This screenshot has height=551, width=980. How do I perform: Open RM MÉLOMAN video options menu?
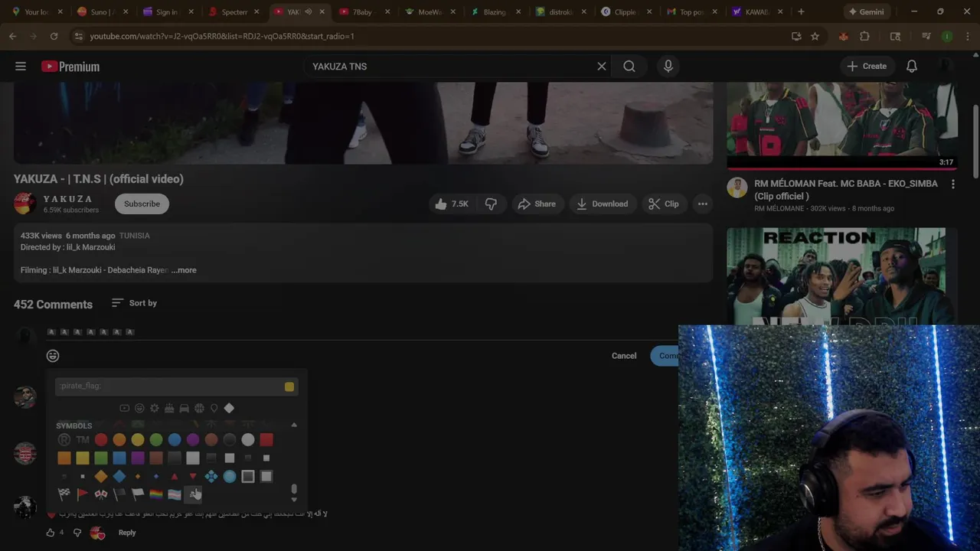click(953, 184)
